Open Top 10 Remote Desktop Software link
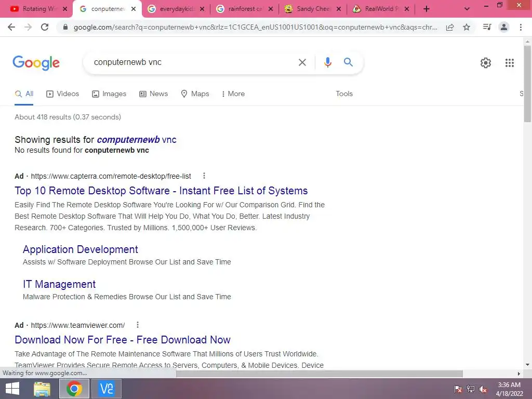Image resolution: width=532 pixels, height=399 pixels. tap(161, 191)
